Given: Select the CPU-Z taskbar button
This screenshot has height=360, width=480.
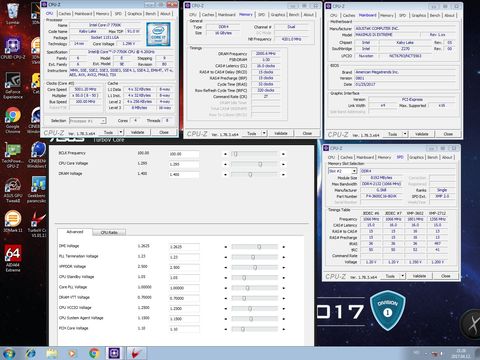Looking at the screenshot, I should pyautogui.click(x=114, y=353).
